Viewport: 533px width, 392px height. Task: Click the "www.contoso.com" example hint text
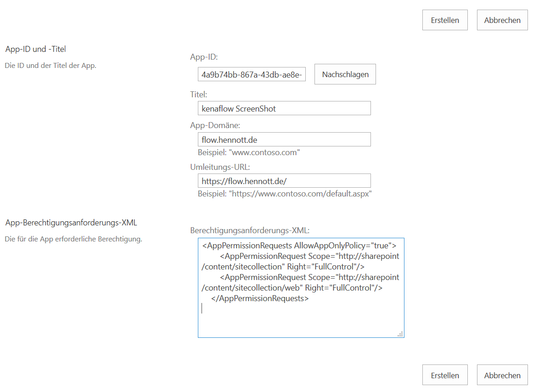click(x=249, y=152)
